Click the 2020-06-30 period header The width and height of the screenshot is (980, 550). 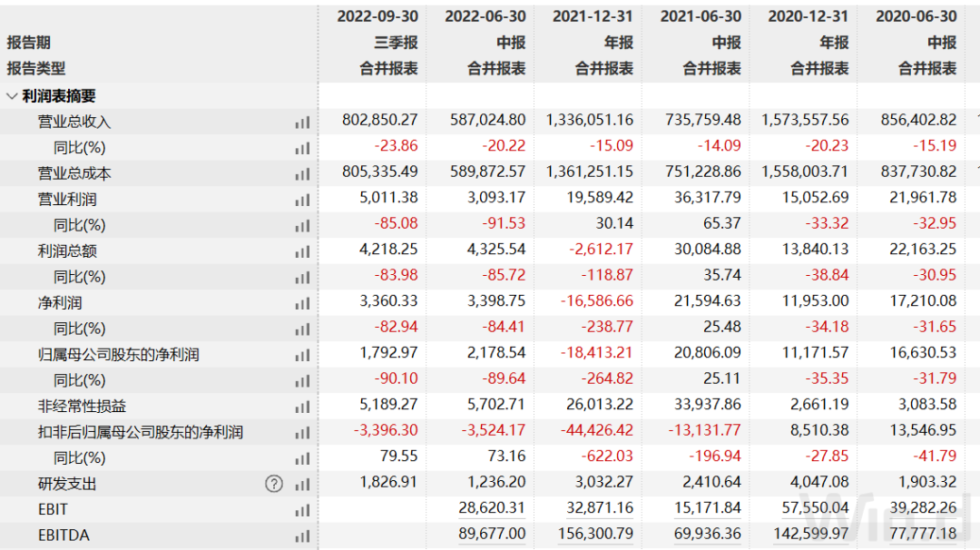click(916, 16)
